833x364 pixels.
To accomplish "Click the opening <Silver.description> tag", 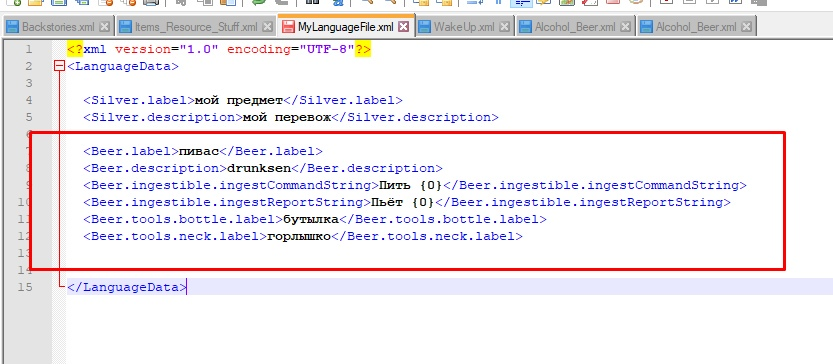I will point(163,117).
